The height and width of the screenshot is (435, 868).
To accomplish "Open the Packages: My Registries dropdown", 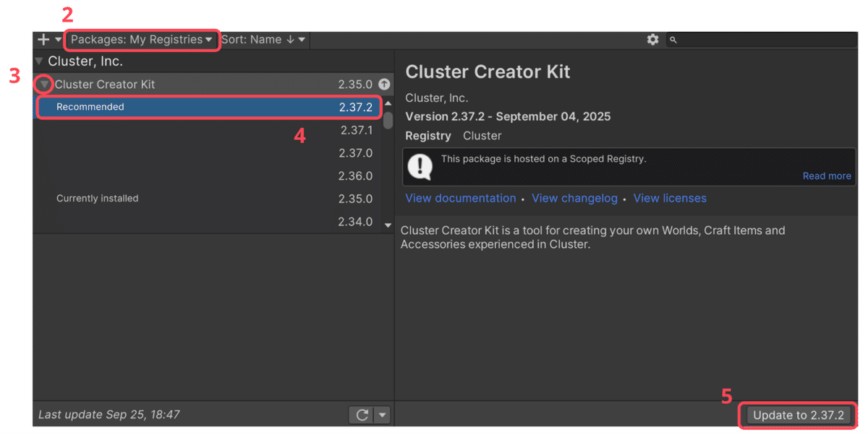I will point(142,40).
